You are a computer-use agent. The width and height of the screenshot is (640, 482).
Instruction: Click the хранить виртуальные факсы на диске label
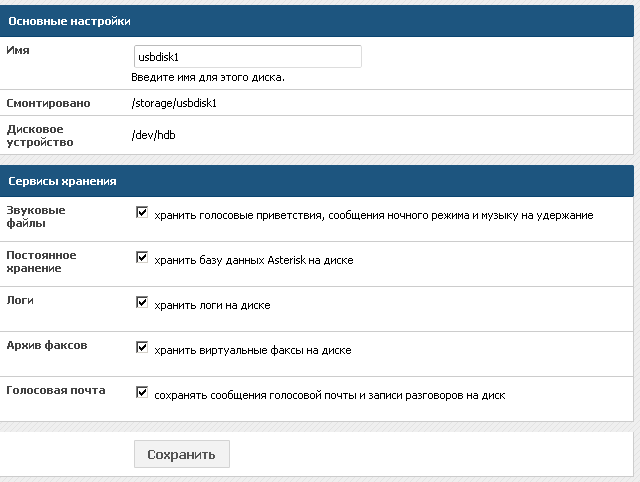[253, 350]
